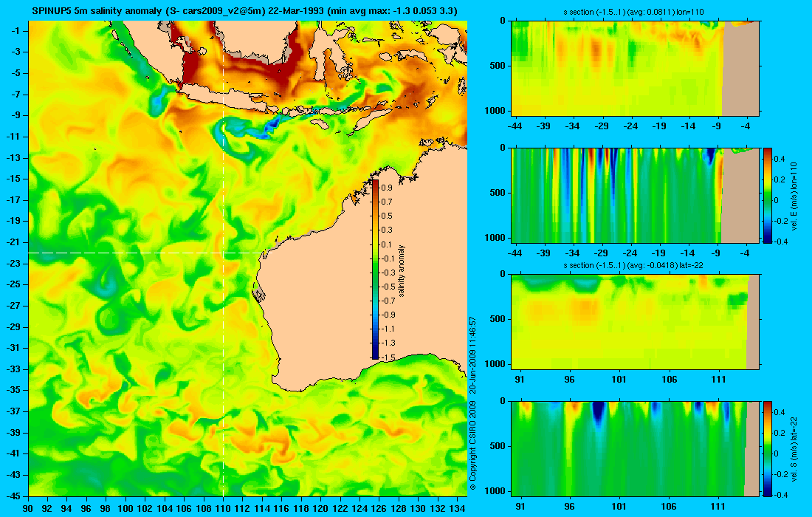Click the southward velocity section plot at lat=-22

(x=636, y=448)
